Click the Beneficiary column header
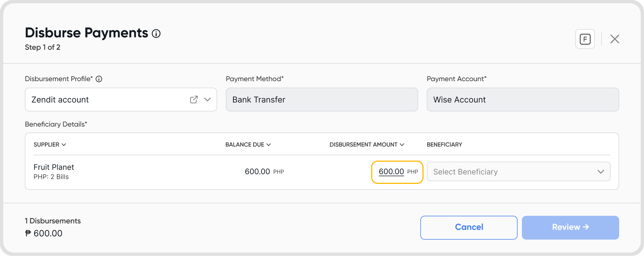This screenshot has height=256, width=644. coord(444,145)
